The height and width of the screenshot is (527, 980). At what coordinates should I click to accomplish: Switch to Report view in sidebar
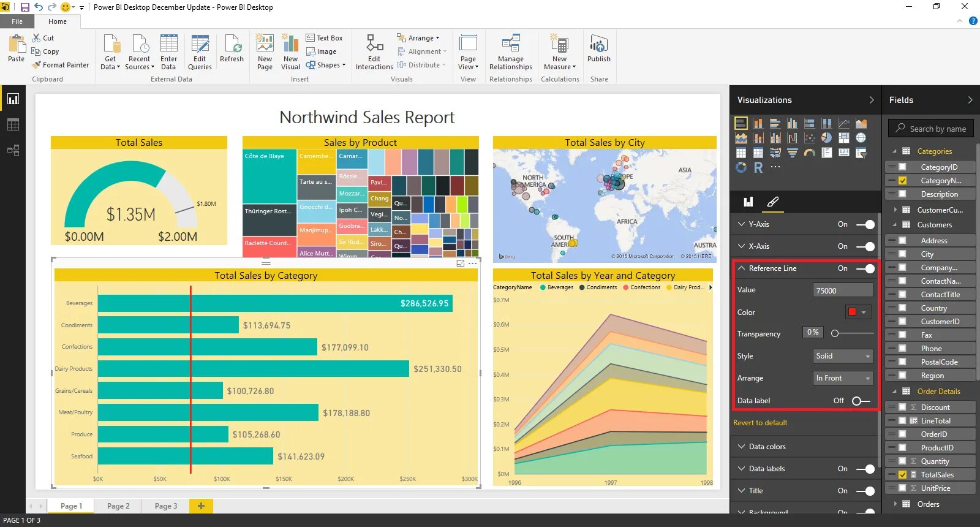pos(13,99)
